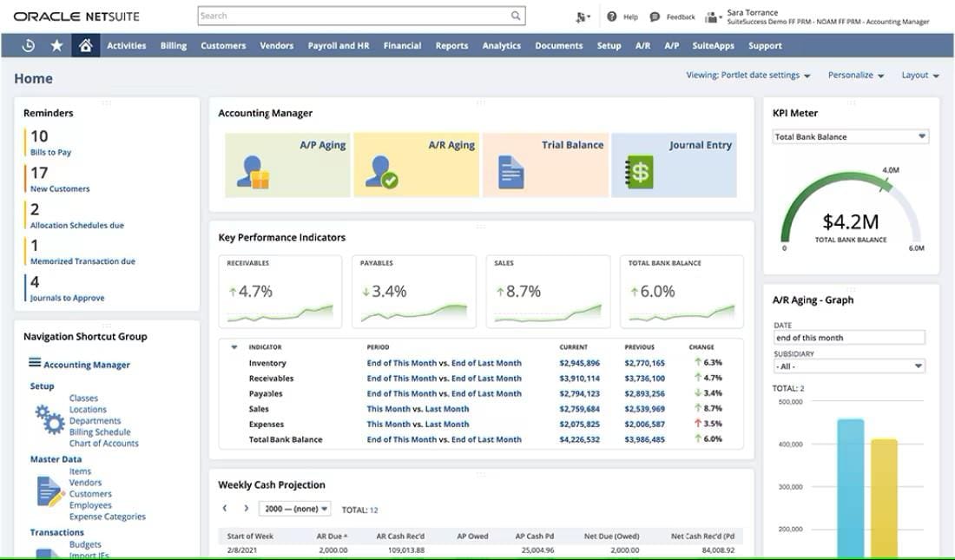This screenshot has width=955, height=560.
Task: Open the change role icon beside Sara Torrance
Action: [x=713, y=17]
